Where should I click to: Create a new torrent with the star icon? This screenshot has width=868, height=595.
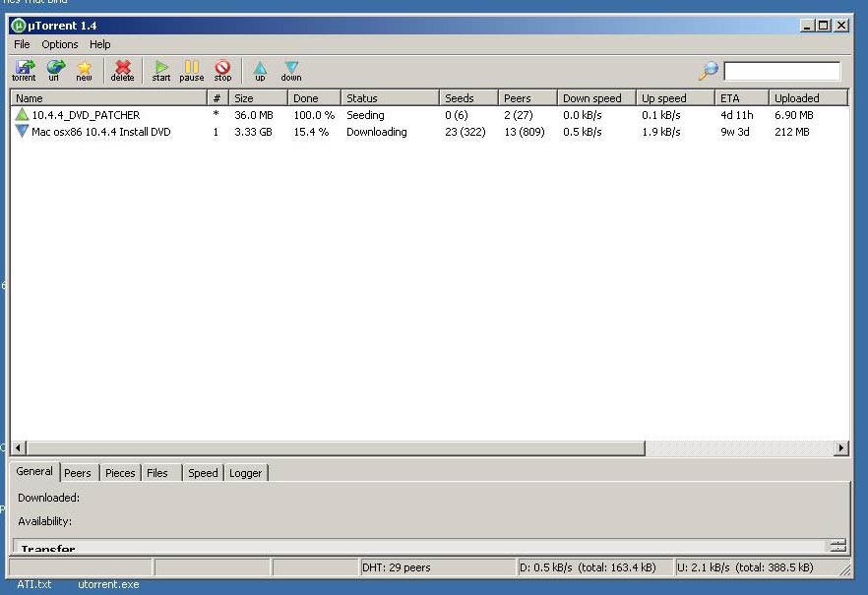pos(85,70)
